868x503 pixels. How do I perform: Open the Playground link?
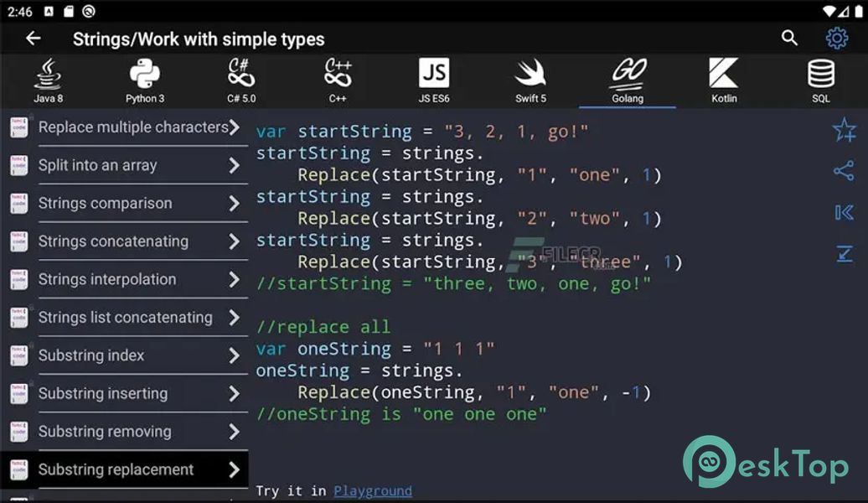tap(373, 490)
